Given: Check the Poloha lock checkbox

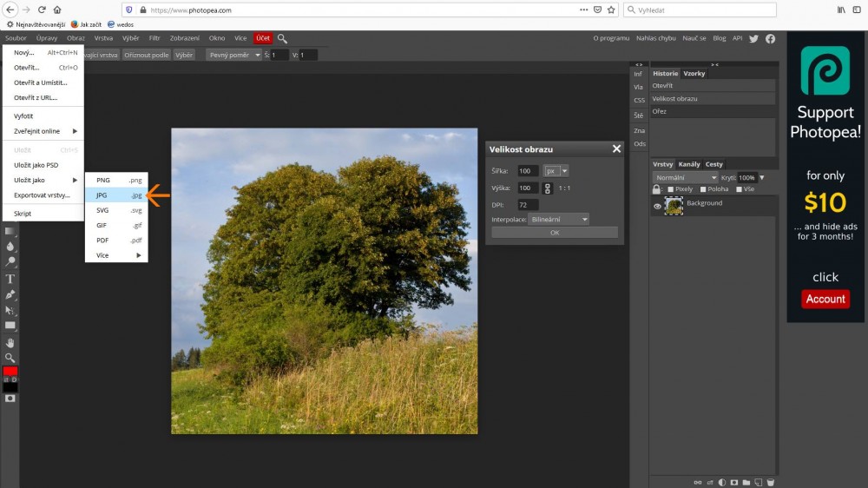Looking at the screenshot, I should coord(703,189).
